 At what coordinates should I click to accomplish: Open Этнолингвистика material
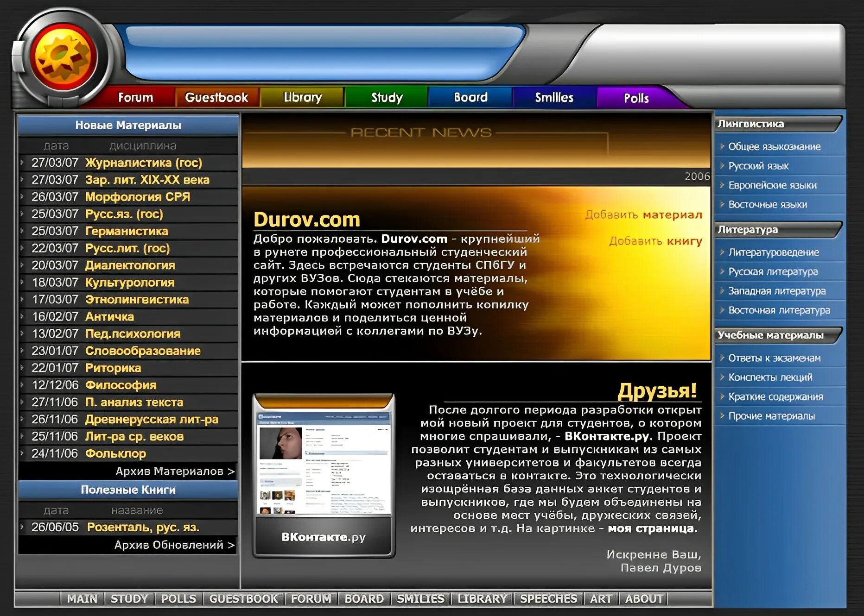pos(137,300)
